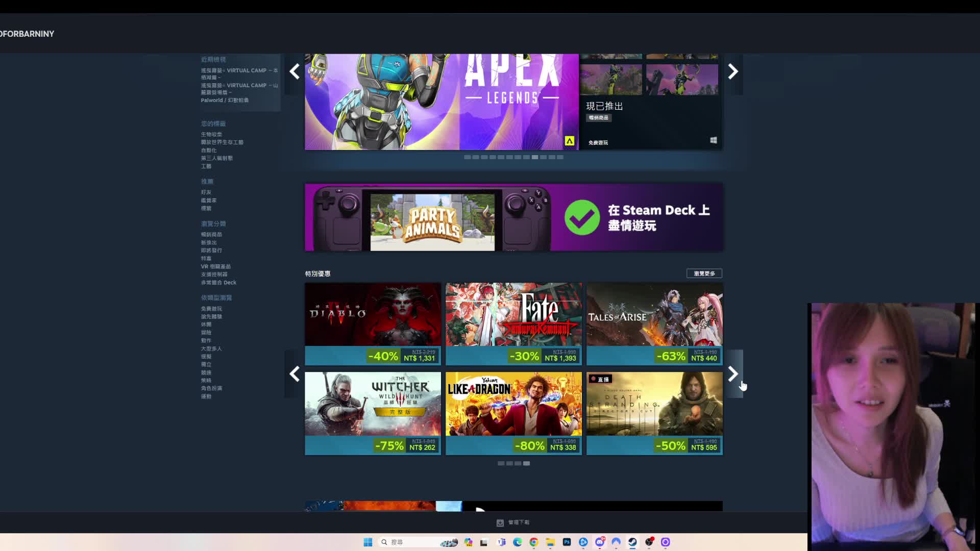Go to previous featured carousel slide
Screen dimensions: 980x551
(295, 71)
